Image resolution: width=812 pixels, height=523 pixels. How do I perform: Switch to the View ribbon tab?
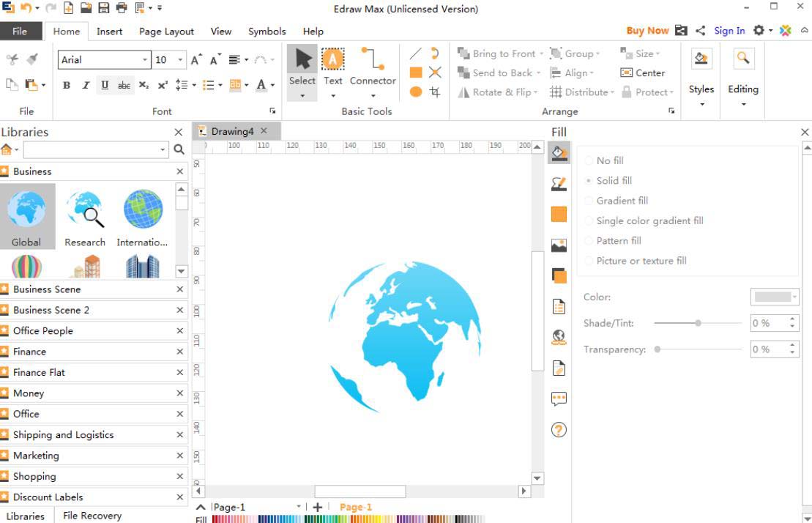click(220, 31)
